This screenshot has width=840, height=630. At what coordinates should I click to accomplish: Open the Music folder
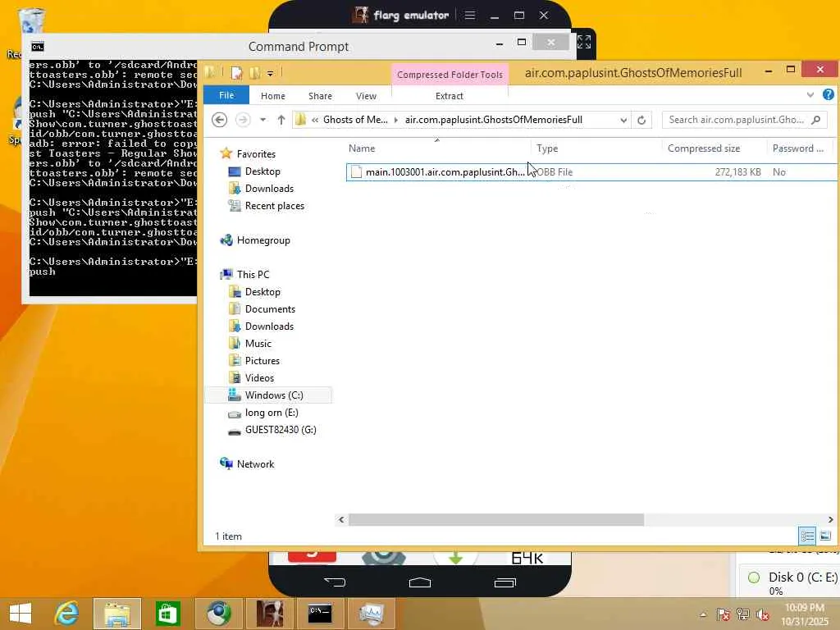point(258,344)
